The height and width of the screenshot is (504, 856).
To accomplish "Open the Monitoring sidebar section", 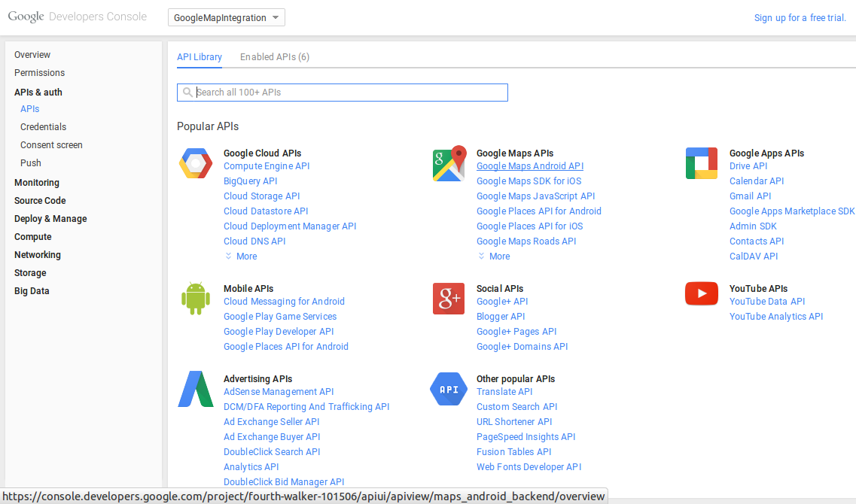I will (37, 183).
